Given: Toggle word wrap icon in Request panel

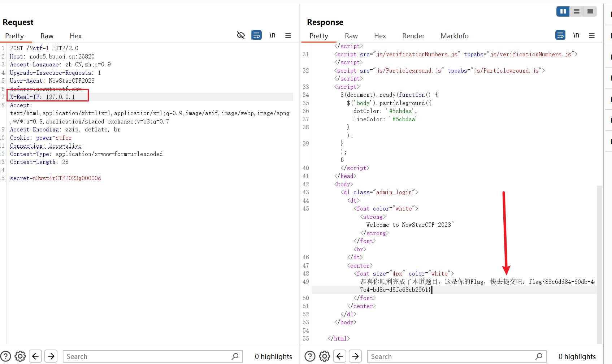Looking at the screenshot, I should coord(257,35).
